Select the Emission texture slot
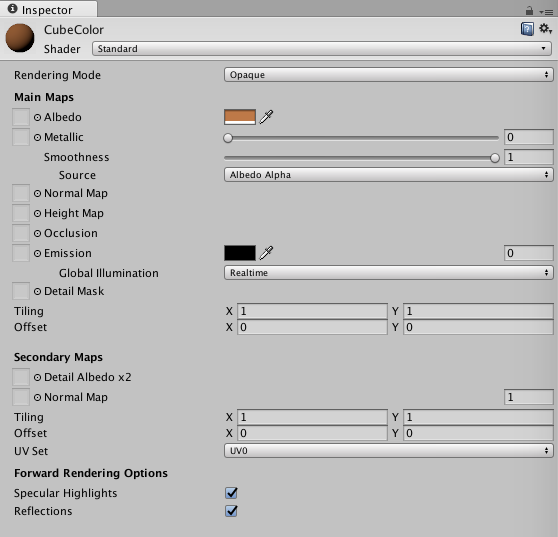 point(21,253)
